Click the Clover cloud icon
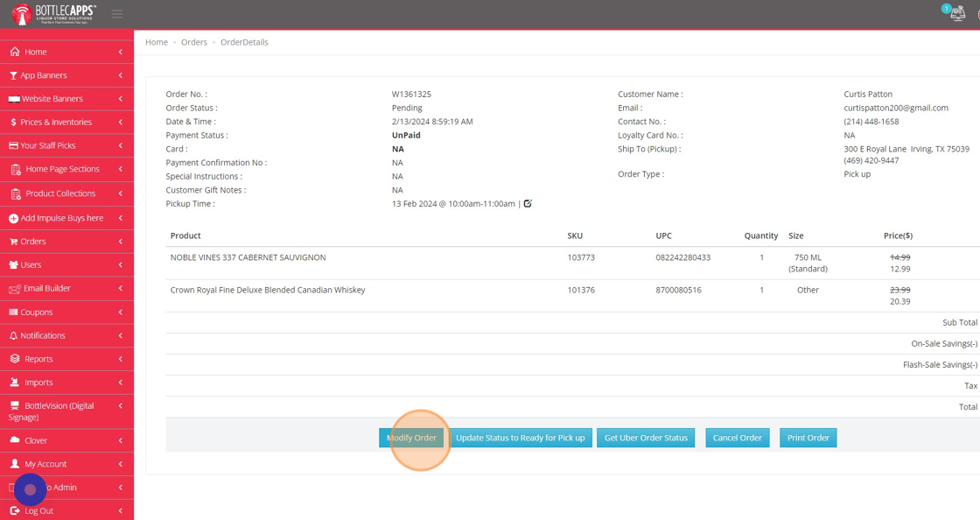The height and width of the screenshot is (520, 980). (x=15, y=440)
